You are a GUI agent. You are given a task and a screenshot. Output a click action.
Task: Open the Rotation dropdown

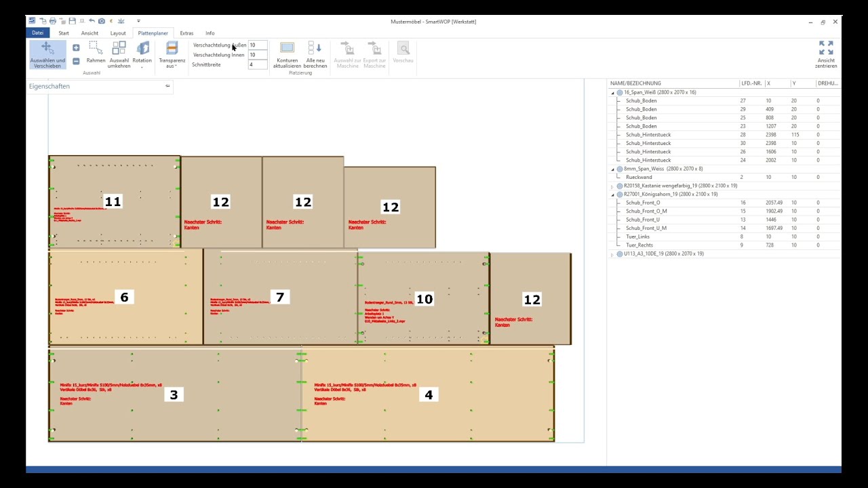click(x=142, y=54)
